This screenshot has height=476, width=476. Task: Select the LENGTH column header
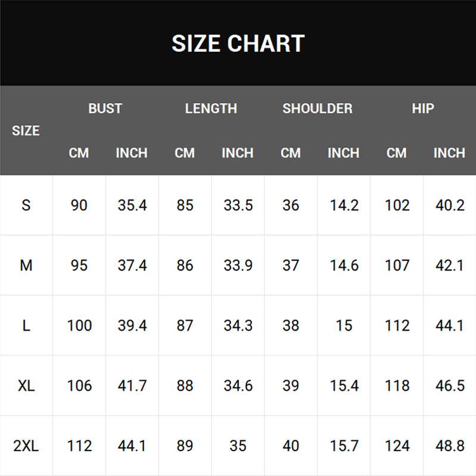pos(211,108)
